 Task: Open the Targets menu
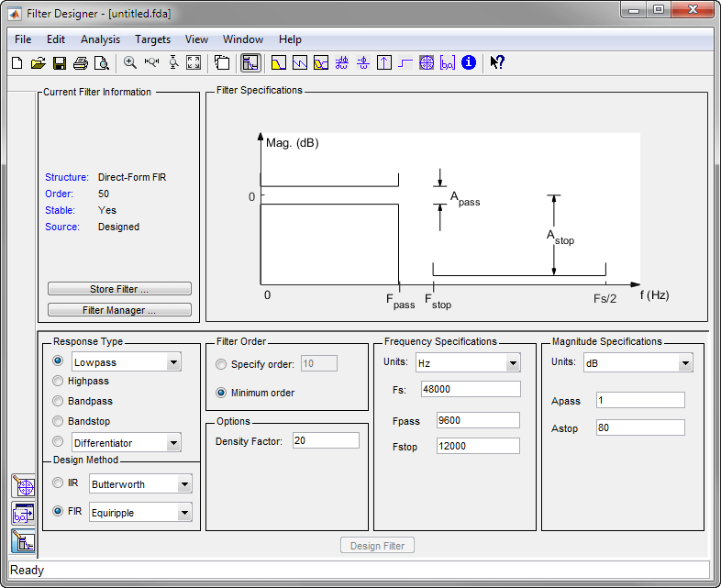(x=152, y=39)
